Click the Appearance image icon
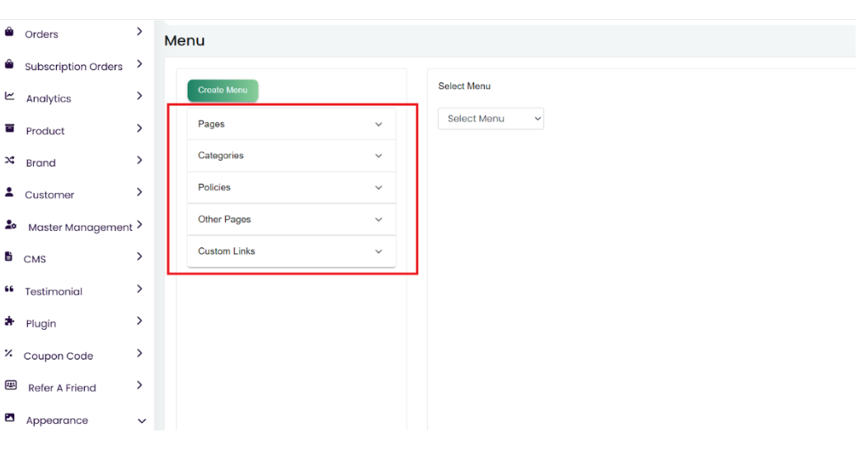Image resolution: width=868 pixels, height=475 pixels. coord(9,419)
